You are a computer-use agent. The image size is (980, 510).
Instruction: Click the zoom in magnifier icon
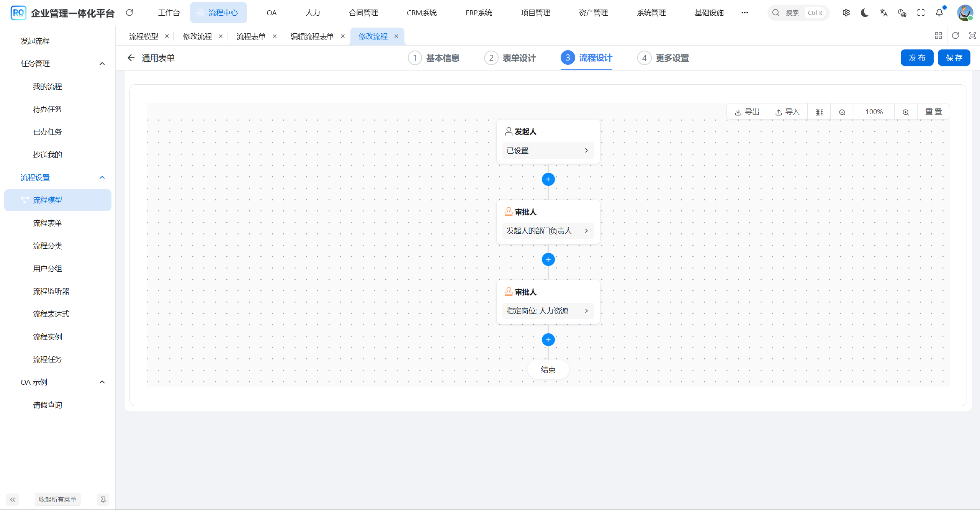point(905,112)
